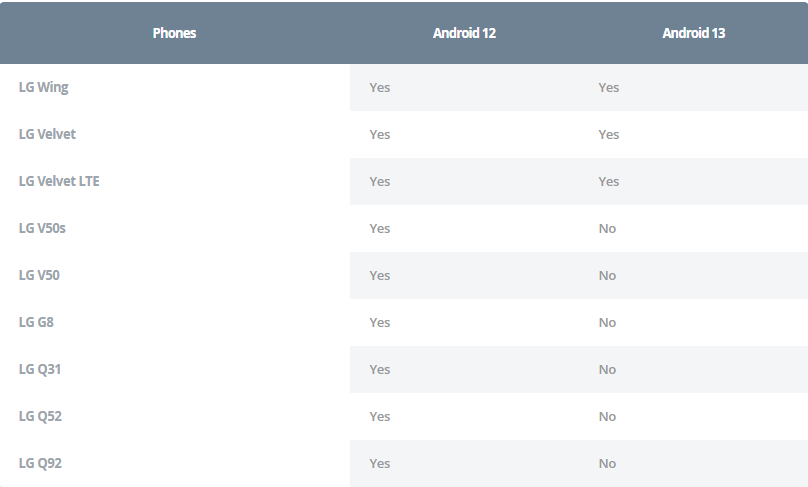Click Android 13 No cell for LG Q31
808x487 pixels.
pos(607,369)
